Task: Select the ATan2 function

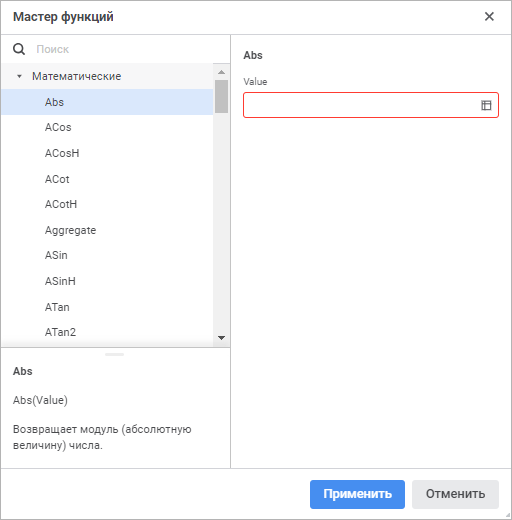Action: click(x=107, y=332)
